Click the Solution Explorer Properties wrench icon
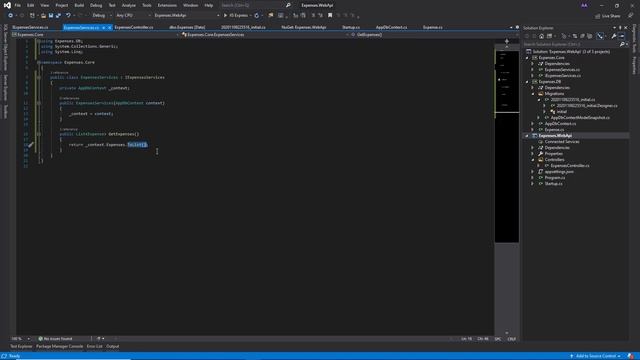640x360 pixels. pyautogui.click(x=613, y=36)
